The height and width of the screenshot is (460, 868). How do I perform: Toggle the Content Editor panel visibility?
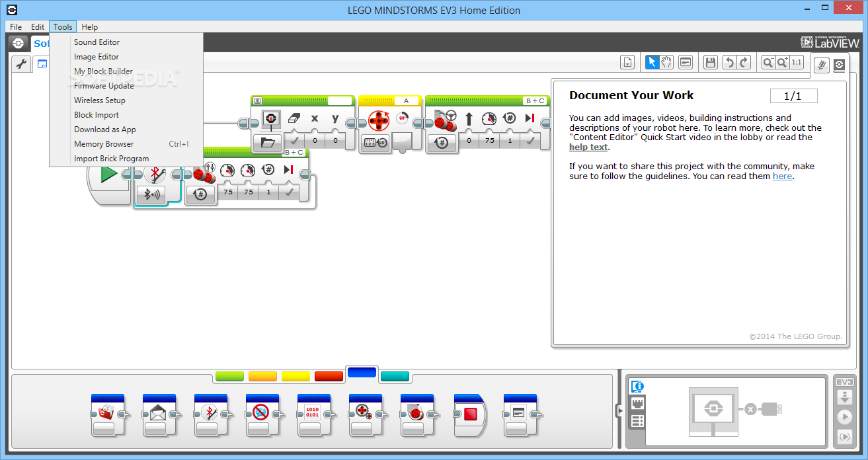pyautogui.click(x=839, y=65)
